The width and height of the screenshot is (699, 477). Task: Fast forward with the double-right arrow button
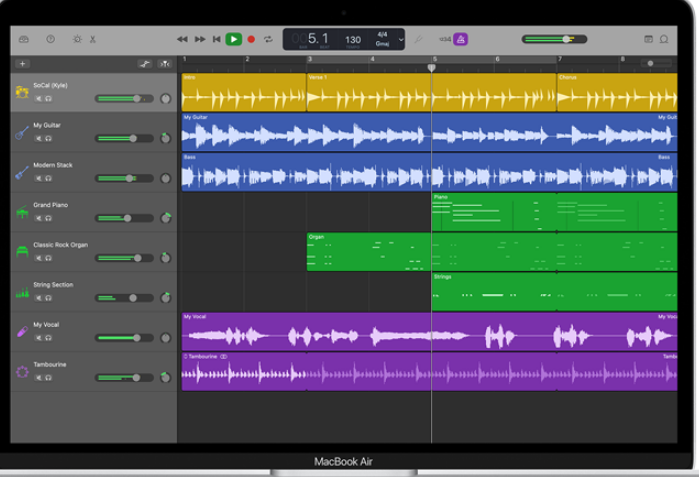tap(200, 39)
